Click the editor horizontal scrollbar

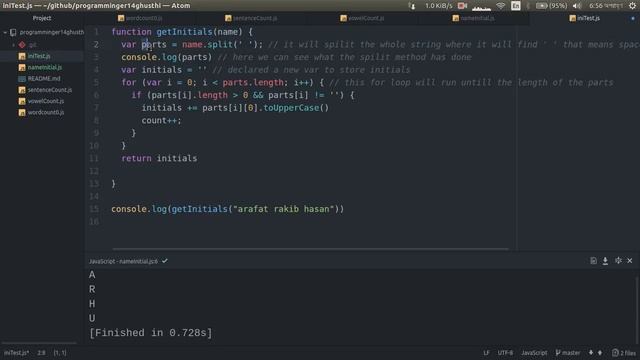pyautogui.click(x=310, y=249)
